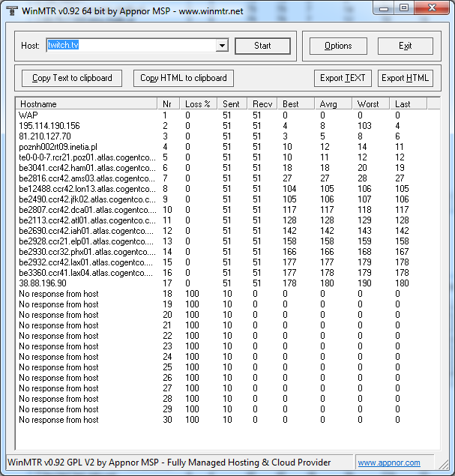The width and height of the screenshot is (455, 476).
Task: Export results as TEXT
Action: point(343,78)
